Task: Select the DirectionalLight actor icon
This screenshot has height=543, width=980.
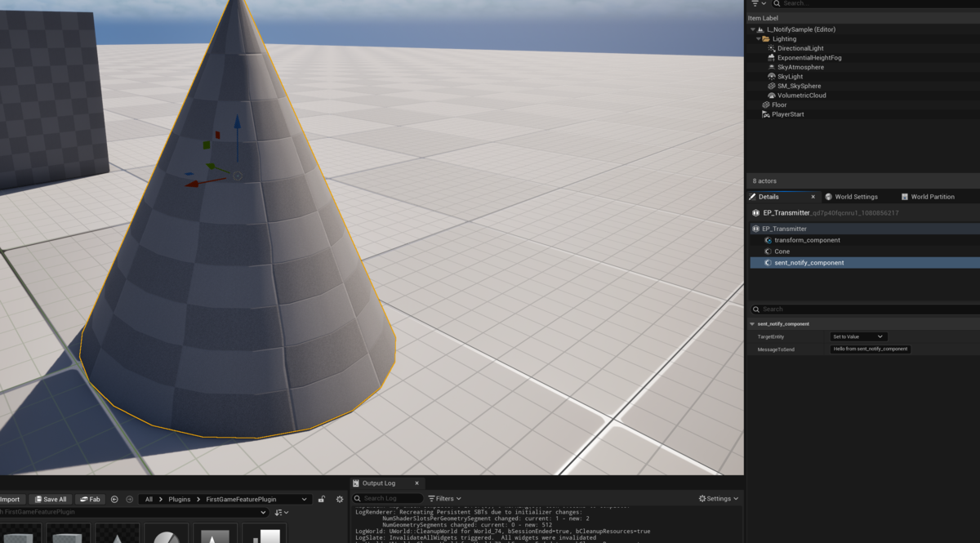Action: pos(772,48)
